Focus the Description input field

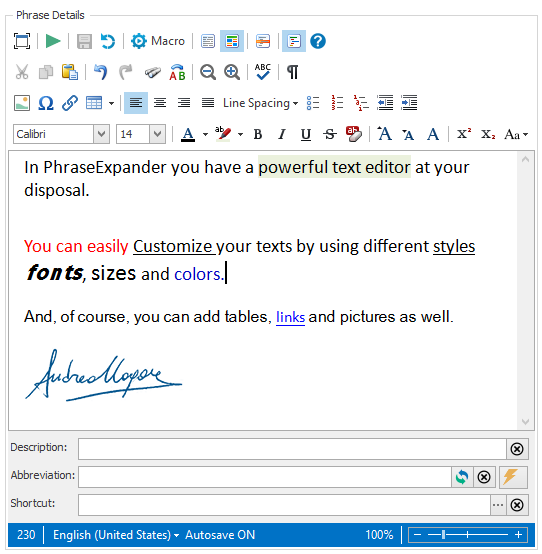[x=292, y=449]
